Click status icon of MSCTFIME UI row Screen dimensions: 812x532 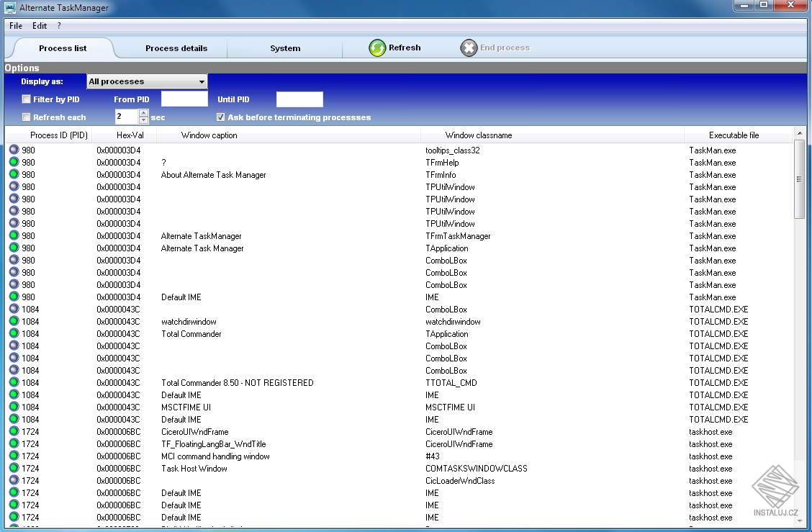14,407
